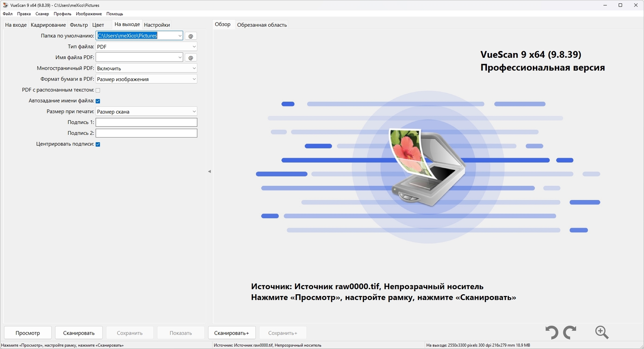644x349 pixels.
Task: Click into the 'Подпись 2' input field
Action: (146, 133)
